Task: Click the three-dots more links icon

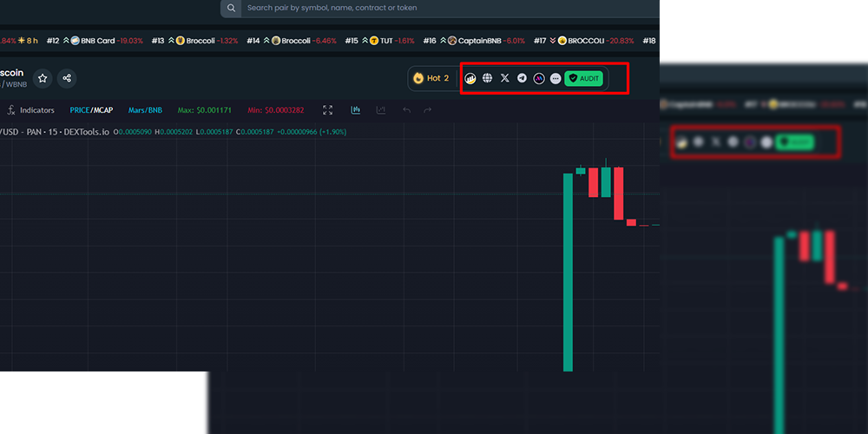Action: [x=556, y=79]
